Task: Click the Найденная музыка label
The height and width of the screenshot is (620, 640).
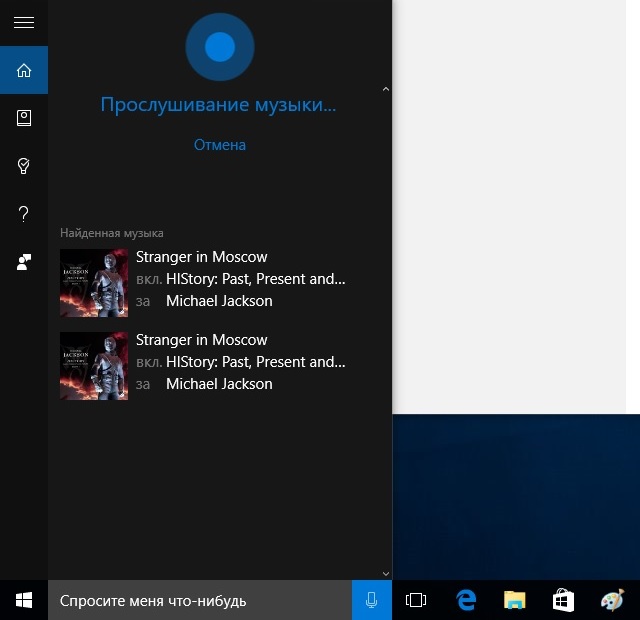Action: coord(112,233)
